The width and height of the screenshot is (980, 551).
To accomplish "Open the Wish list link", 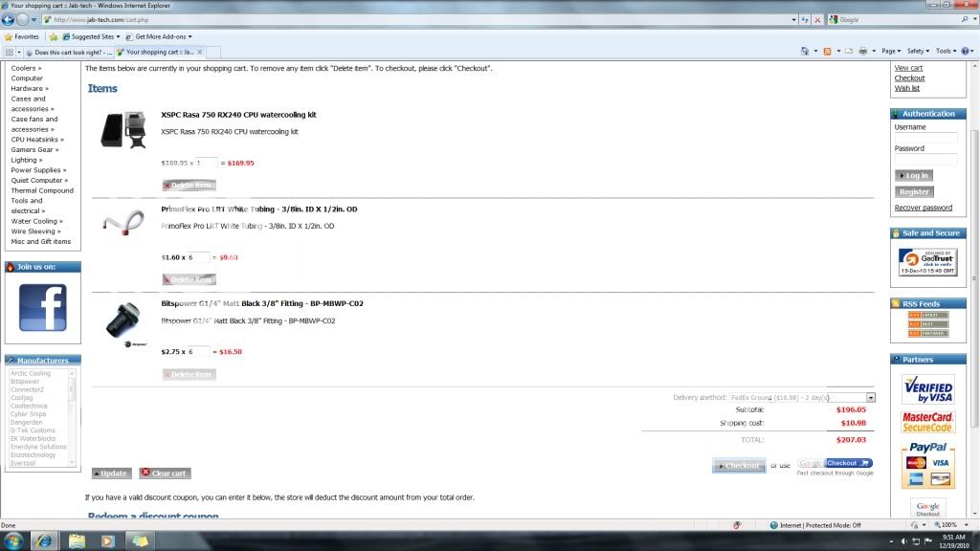I will [907, 88].
